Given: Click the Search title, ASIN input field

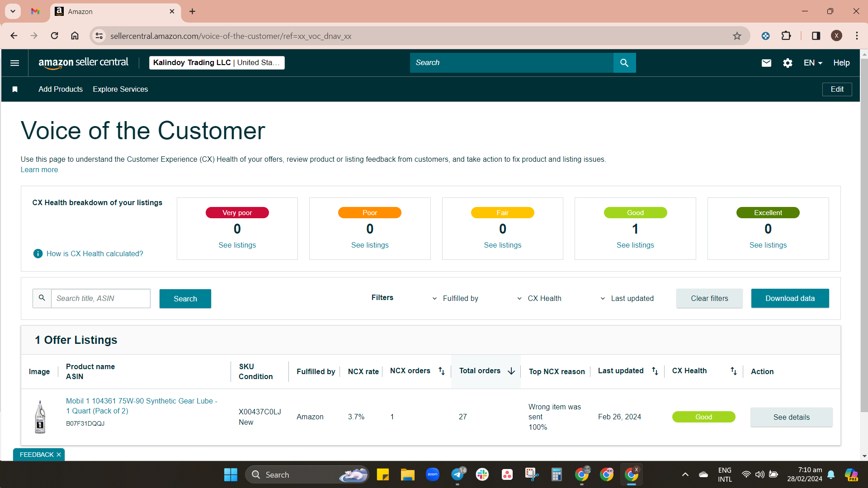Looking at the screenshot, I should (100, 298).
